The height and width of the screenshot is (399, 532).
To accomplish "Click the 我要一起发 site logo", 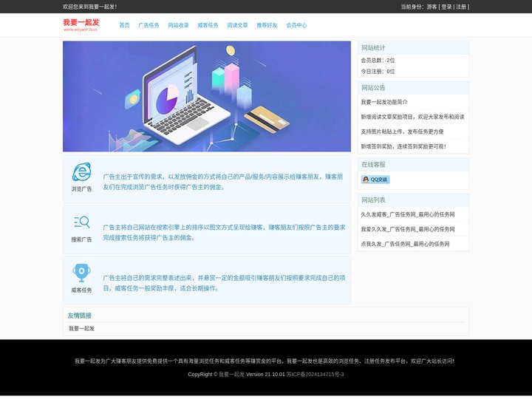I will click(81, 25).
